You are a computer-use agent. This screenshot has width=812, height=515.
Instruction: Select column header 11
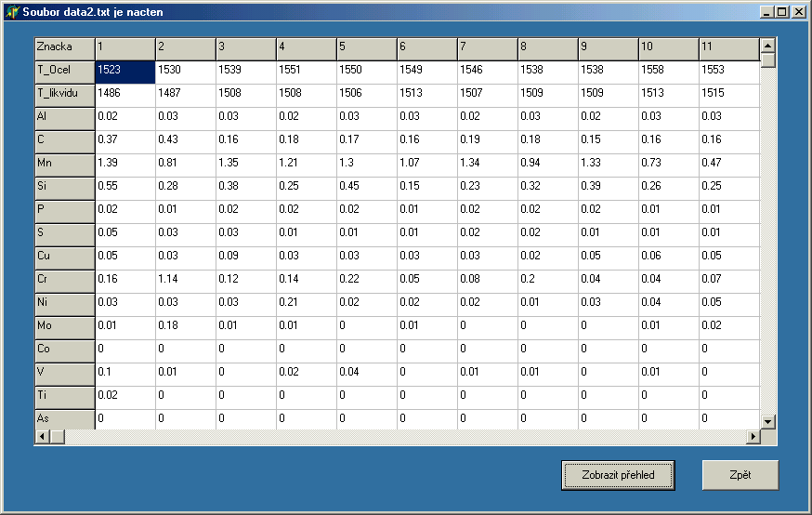coord(729,48)
